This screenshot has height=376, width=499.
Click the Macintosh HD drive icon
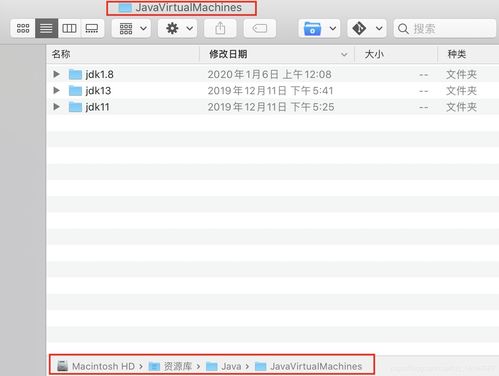tap(63, 366)
